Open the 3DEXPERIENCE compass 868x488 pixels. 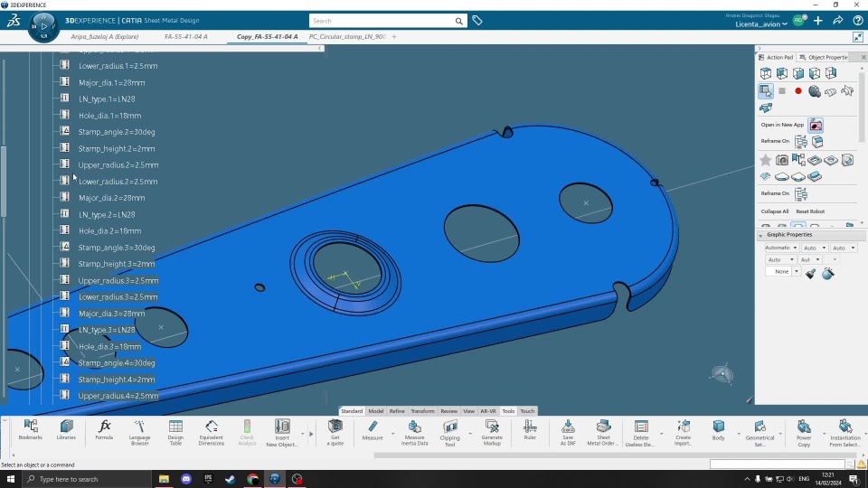43,26
